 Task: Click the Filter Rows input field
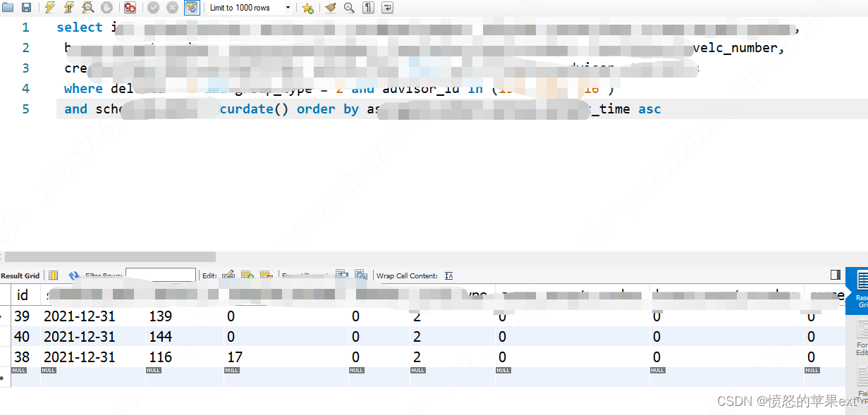[160, 275]
